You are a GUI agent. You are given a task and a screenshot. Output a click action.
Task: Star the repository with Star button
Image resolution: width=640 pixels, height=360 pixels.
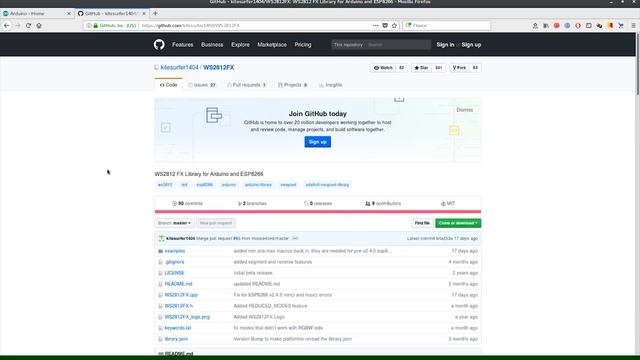click(x=422, y=68)
